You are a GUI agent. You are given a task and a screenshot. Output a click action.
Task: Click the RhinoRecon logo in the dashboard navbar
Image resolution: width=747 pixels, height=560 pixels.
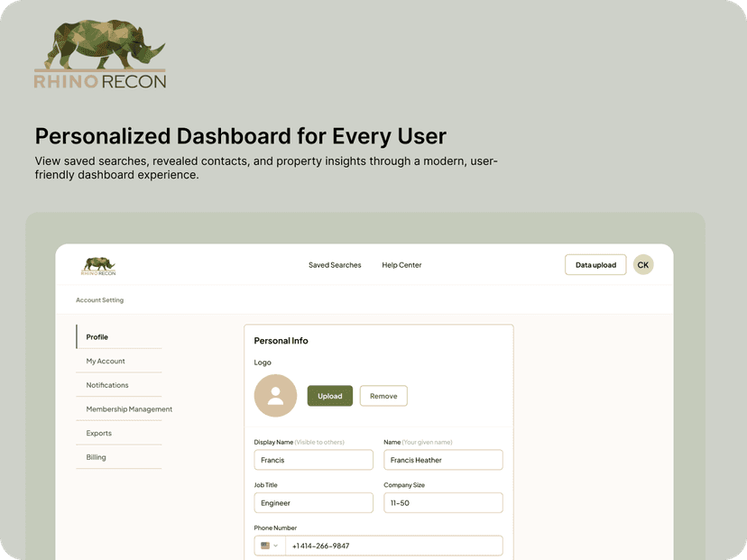coord(98,265)
